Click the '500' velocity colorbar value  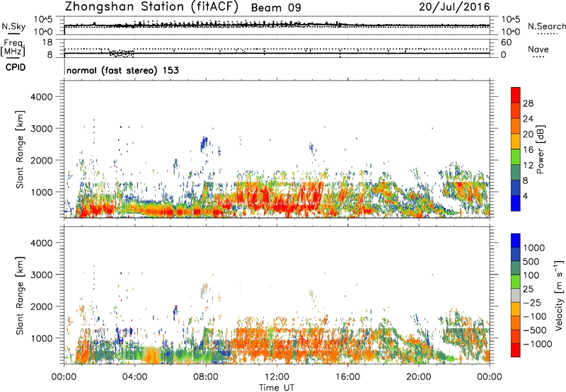[x=531, y=262]
